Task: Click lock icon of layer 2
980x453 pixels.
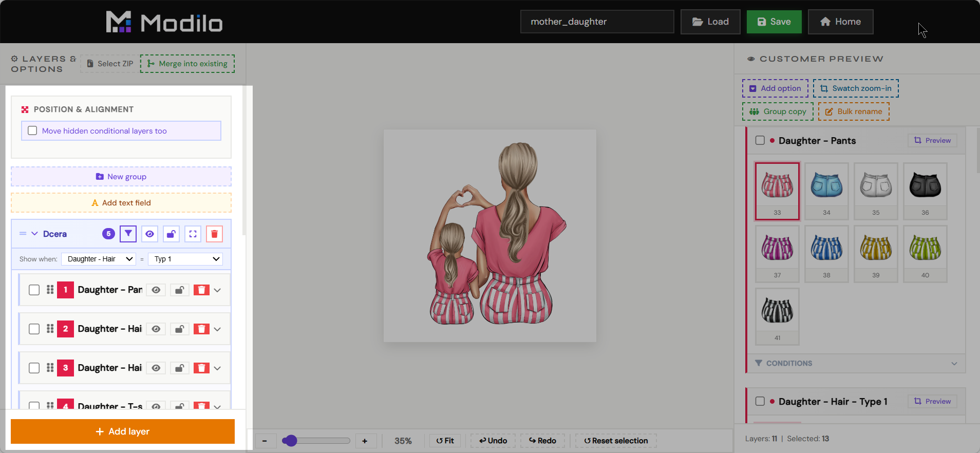Action: click(x=179, y=329)
